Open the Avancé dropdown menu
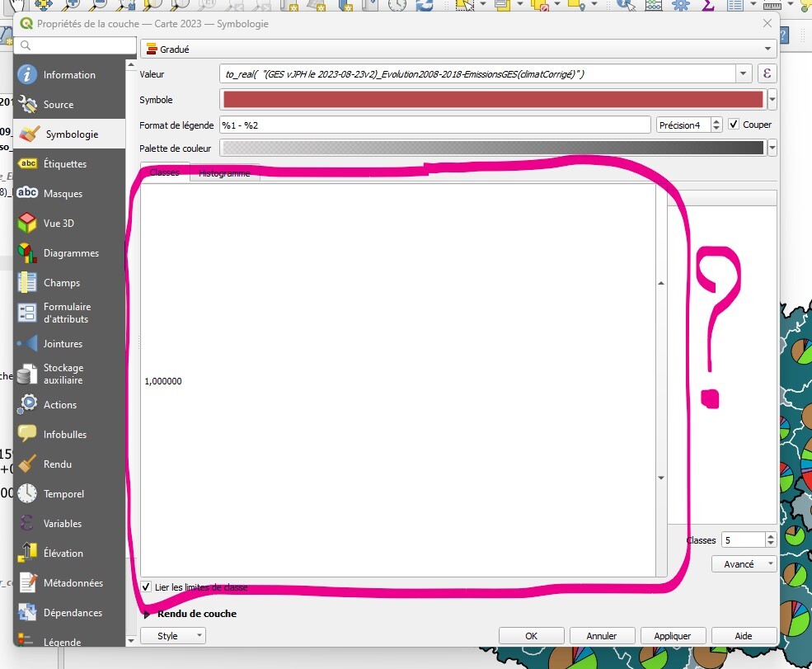 coord(744,564)
